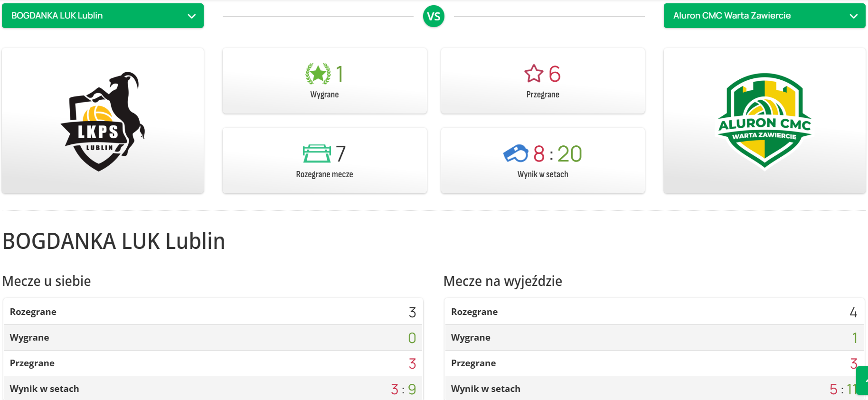Click the red star Przegrane icon

(x=534, y=74)
